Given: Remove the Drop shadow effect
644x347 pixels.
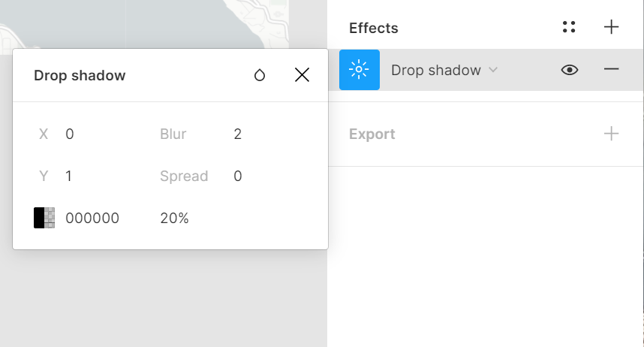Looking at the screenshot, I should (612, 70).
